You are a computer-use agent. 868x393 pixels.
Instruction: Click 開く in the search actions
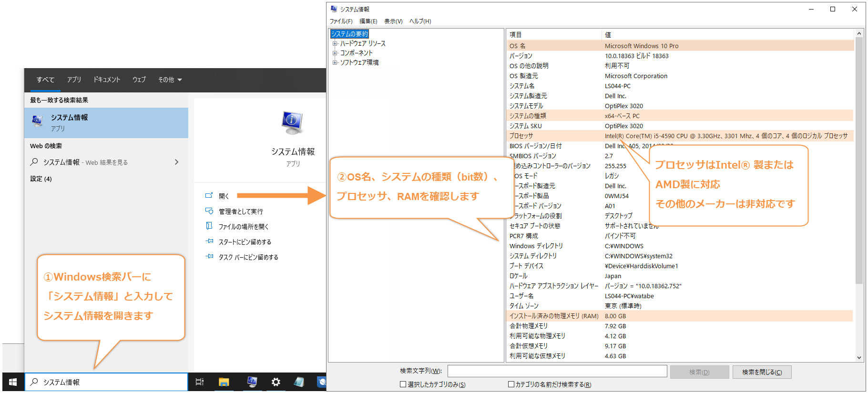224,196
